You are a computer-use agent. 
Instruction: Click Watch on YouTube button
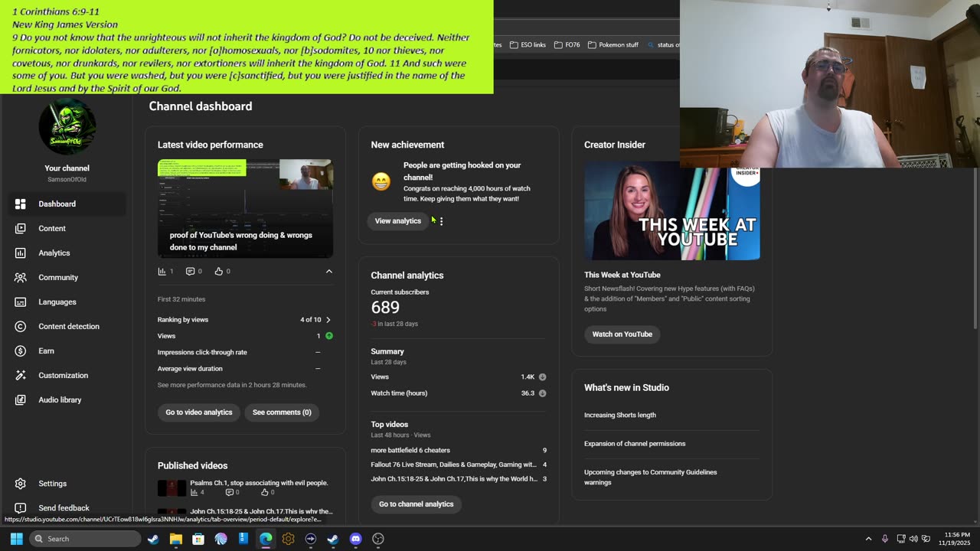click(622, 334)
